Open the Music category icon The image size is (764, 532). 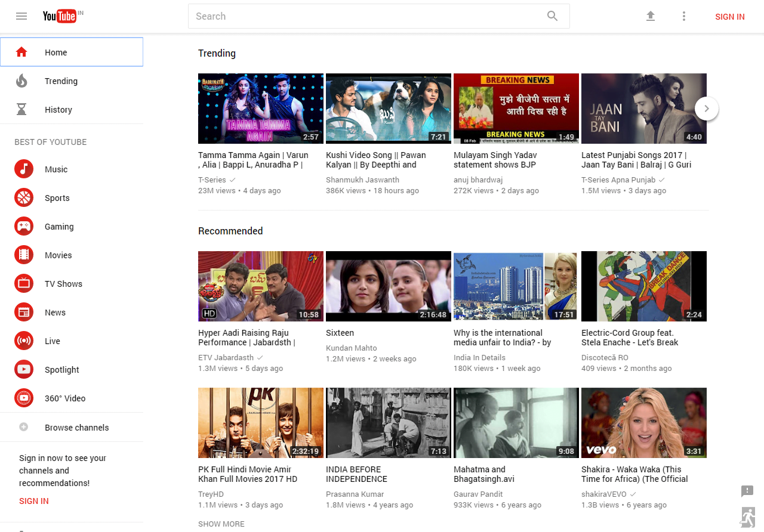24,169
